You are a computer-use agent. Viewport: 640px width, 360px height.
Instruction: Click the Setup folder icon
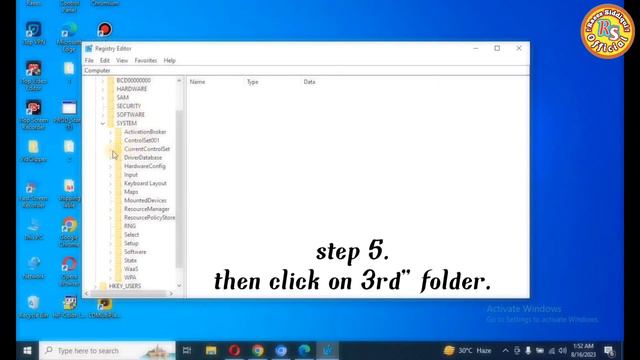tap(119, 243)
